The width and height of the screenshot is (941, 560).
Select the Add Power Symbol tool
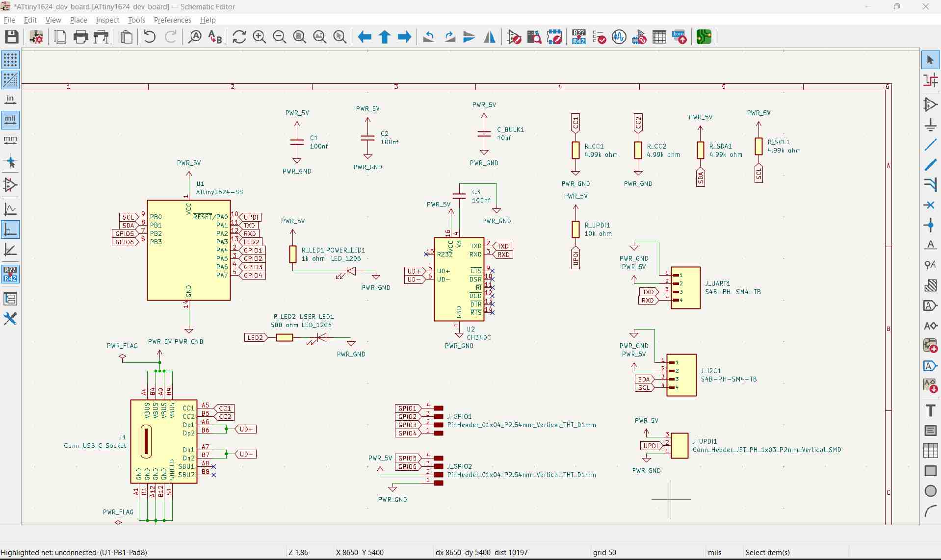pos(930,125)
